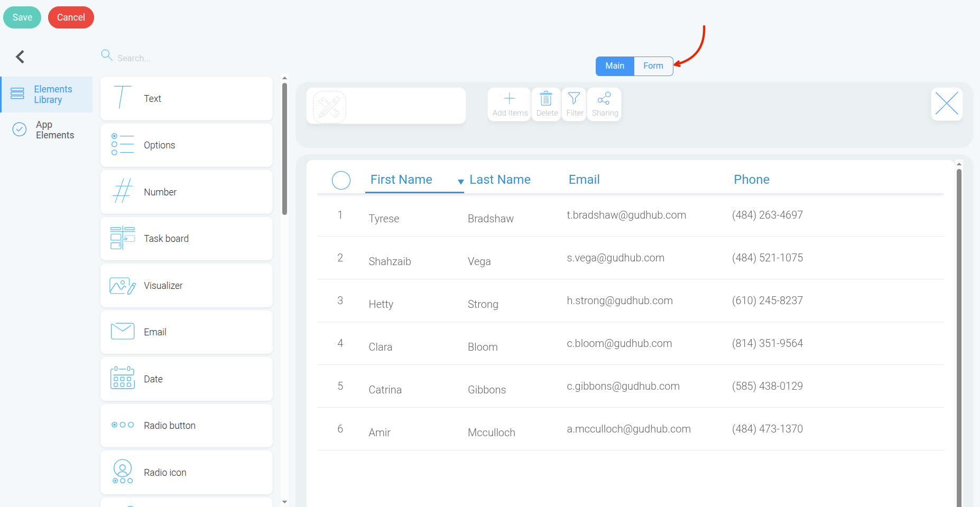Select the Shahzaib first name cell
980x507 pixels.
pos(390,261)
